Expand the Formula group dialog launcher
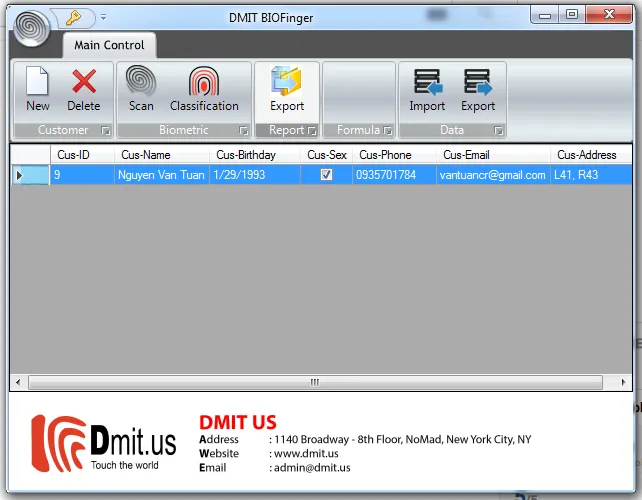642x500 pixels. pyautogui.click(x=387, y=131)
